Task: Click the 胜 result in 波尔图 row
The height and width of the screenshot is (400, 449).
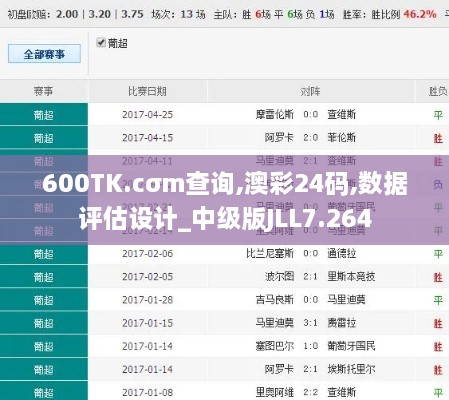Action: pyautogui.click(x=438, y=277)
